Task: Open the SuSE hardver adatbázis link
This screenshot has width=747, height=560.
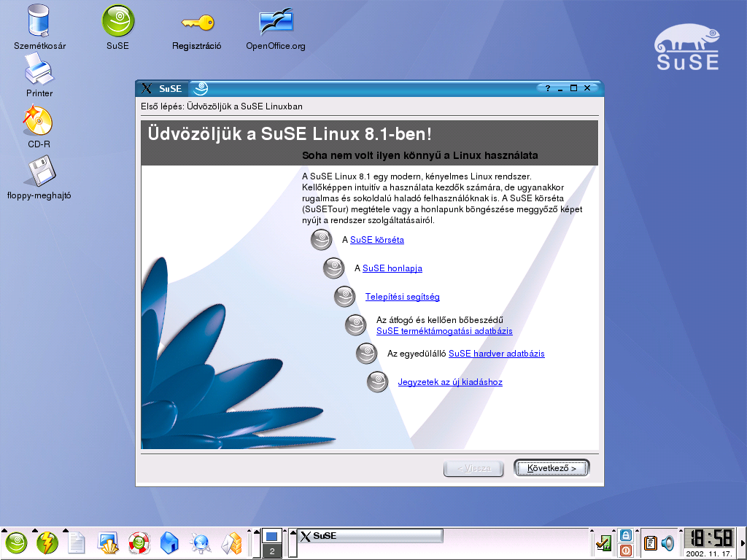Action: pos(496,354)
